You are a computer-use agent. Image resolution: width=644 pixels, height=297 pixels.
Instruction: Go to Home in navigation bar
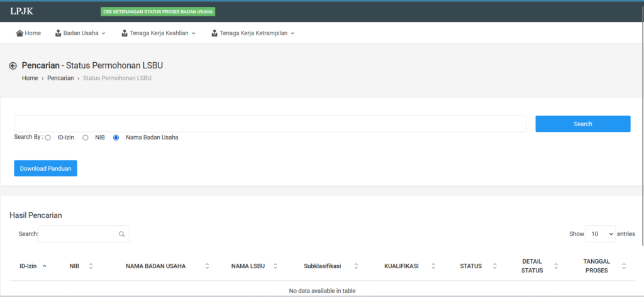coord(28,33)
